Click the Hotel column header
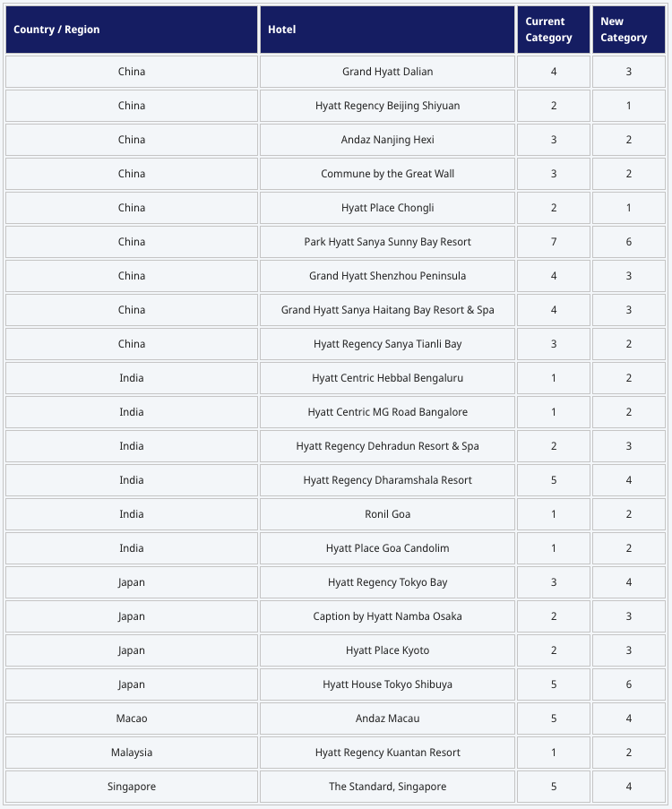 click(282, 30)
